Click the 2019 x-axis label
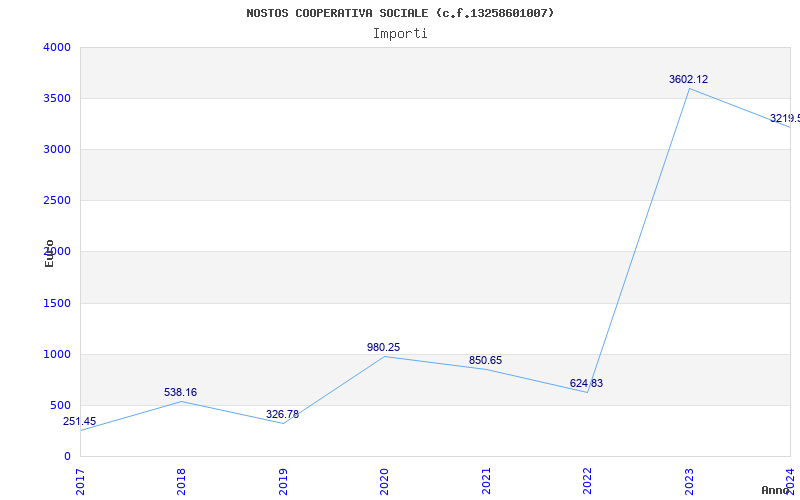The image size is (800, 500). coord(283,482)
